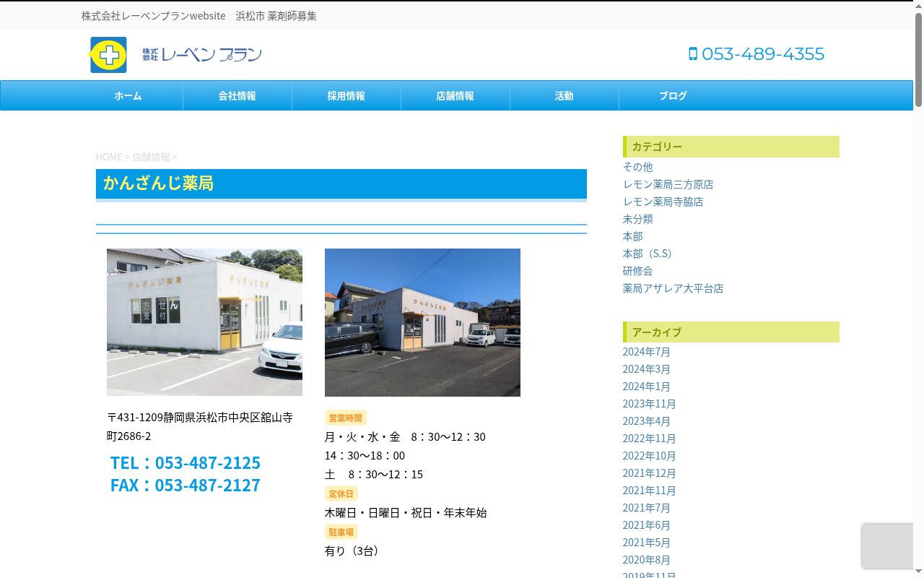
Task: Click the 店舗情報 breadcrumb link
Action: click(151, 157)
